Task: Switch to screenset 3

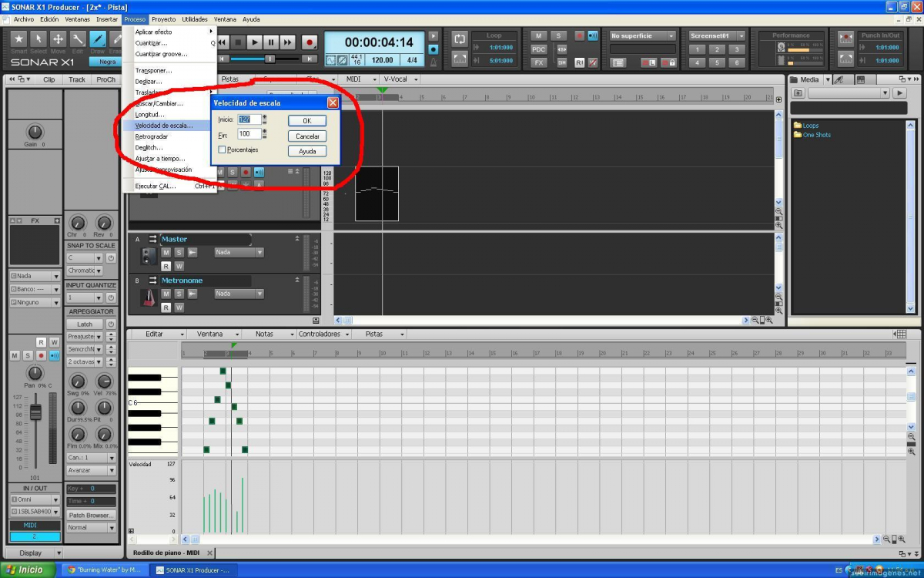Action: click(737, 49)
